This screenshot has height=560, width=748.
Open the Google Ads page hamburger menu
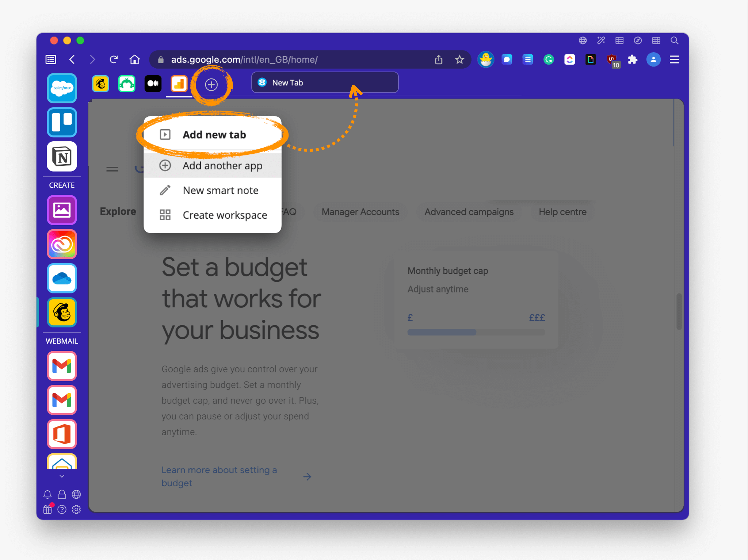tap(112, 169)
